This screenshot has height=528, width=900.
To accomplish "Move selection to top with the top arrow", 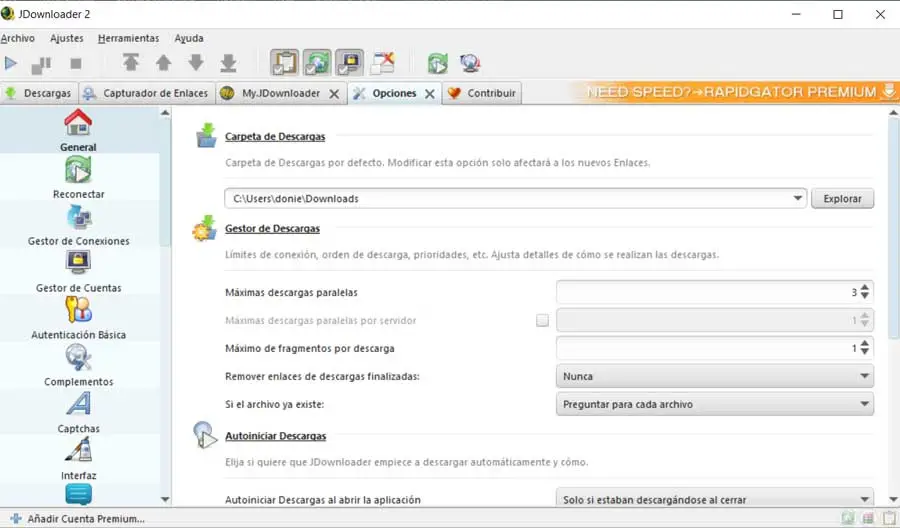I will 131,63.
